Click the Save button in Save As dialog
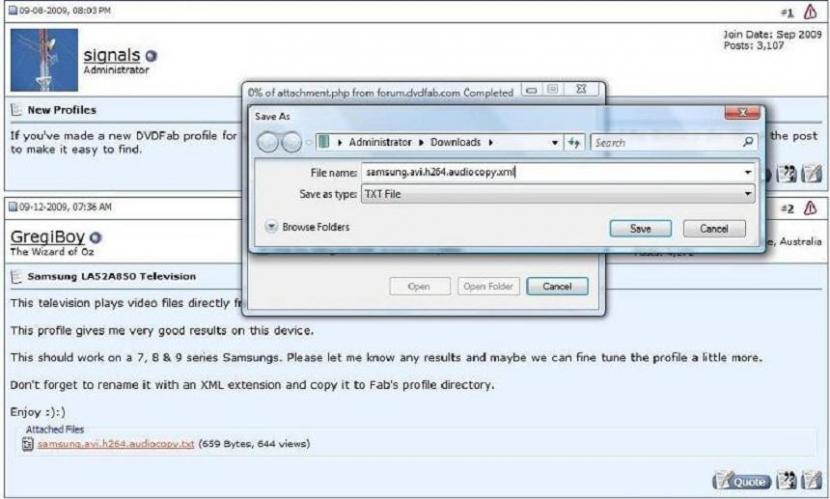Screen dimensions: 830x499 pos(640,229)
